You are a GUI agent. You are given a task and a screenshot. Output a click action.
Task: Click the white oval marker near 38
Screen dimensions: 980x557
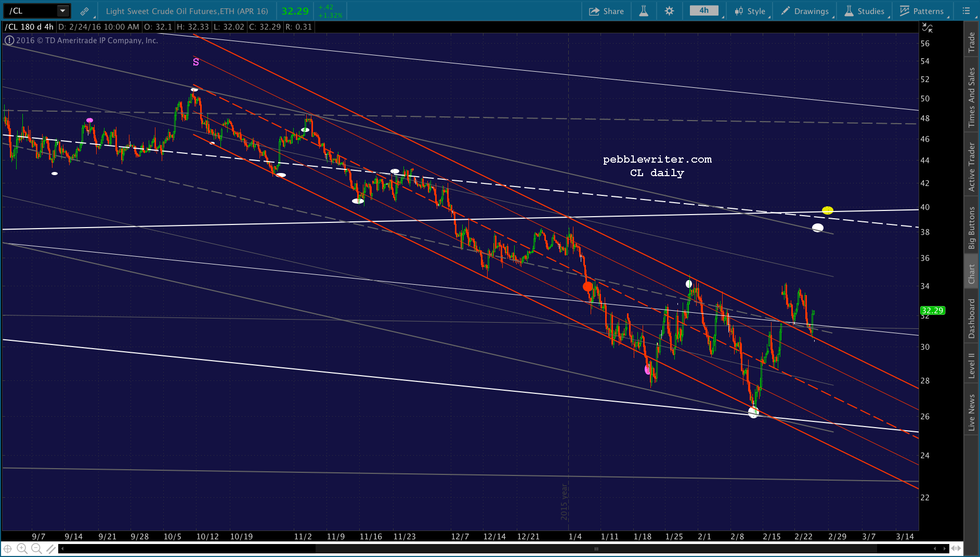coord(818,228)
